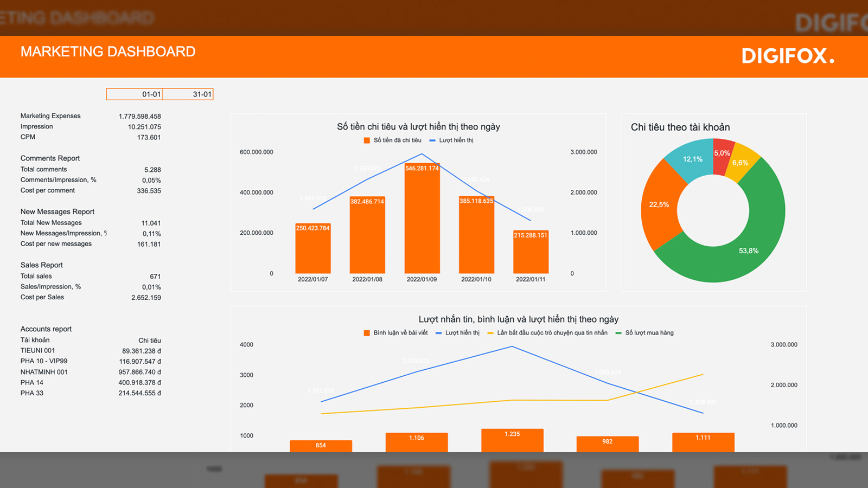Screen dimensions: 868x488
Task: Click the start date field showing 01-01
Action: [135, 94]
